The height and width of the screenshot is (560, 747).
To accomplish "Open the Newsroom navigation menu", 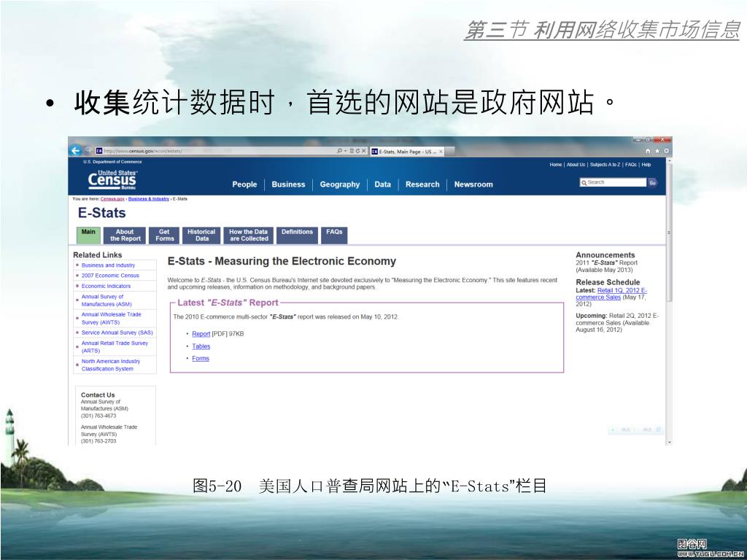I will 473,184.
